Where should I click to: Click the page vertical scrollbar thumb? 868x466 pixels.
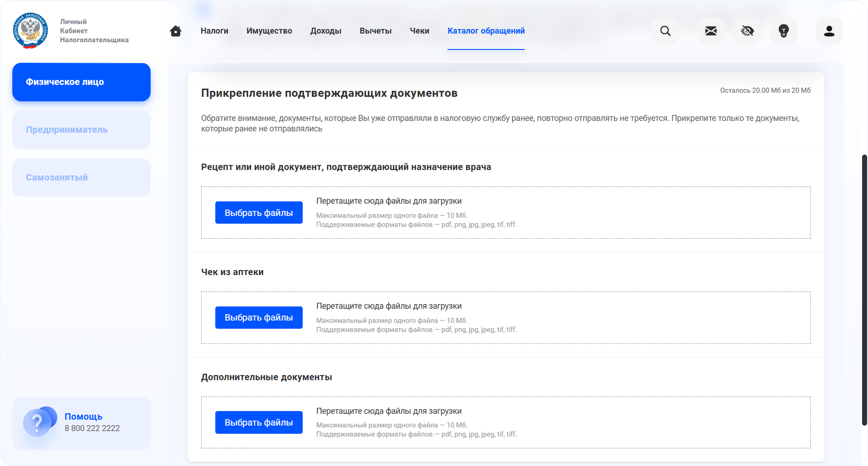coord(864,290)
